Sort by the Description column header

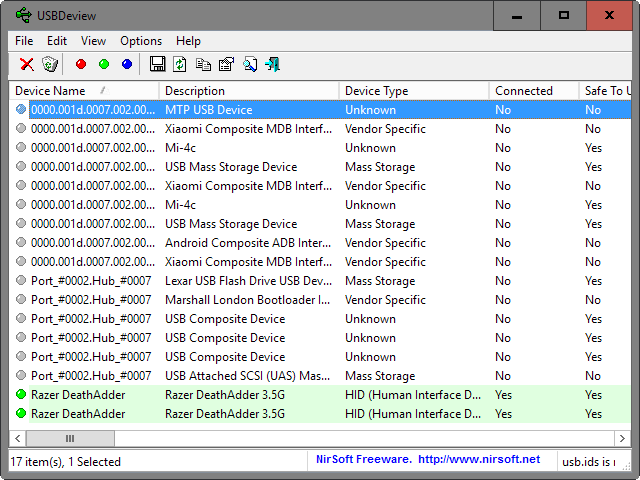(x=249, y=91)
